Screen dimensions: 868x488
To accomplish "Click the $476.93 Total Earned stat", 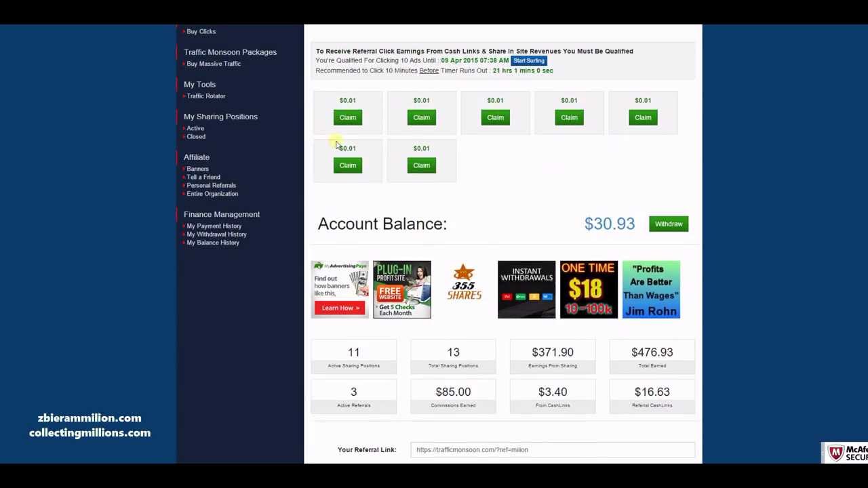I will [652, 357].
